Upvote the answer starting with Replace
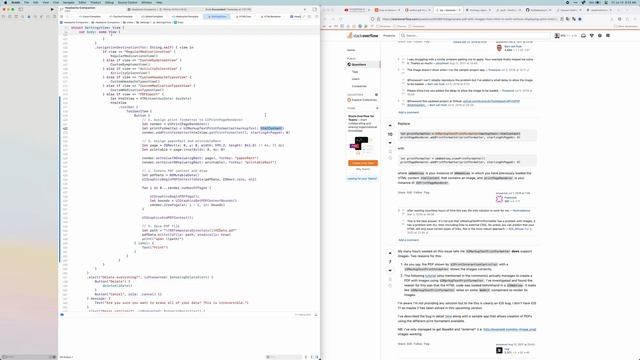The width and height of the screenshot is (640, 360). click(390, 126)
